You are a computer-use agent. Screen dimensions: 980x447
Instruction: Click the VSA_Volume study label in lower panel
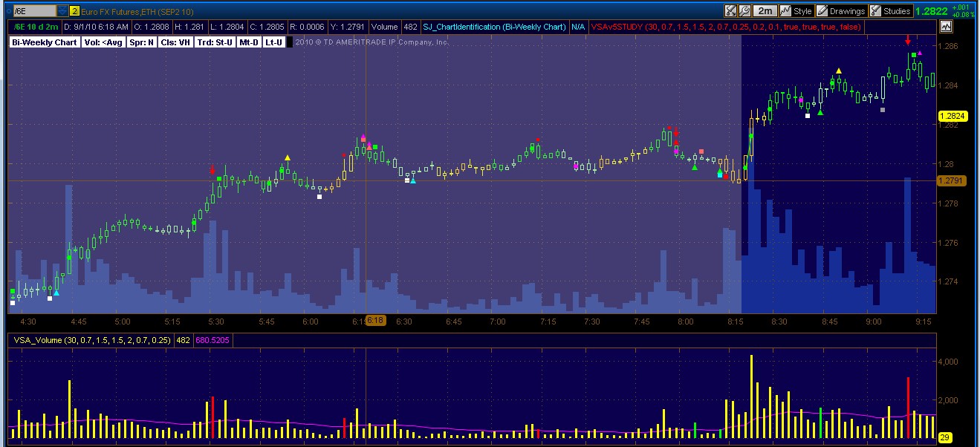click(x=91, y=340)
